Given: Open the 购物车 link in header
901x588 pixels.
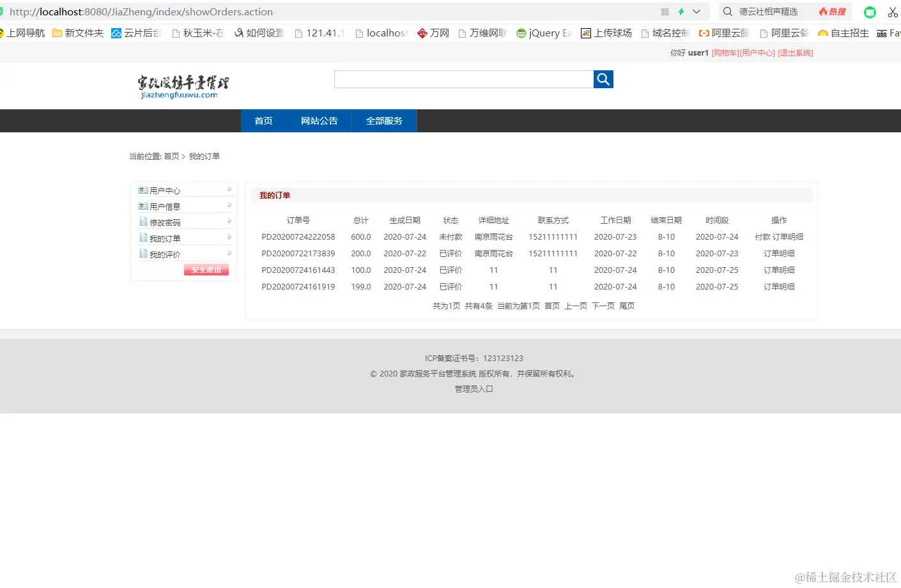Looking at the screenshot, I should [x=725, y=53].
